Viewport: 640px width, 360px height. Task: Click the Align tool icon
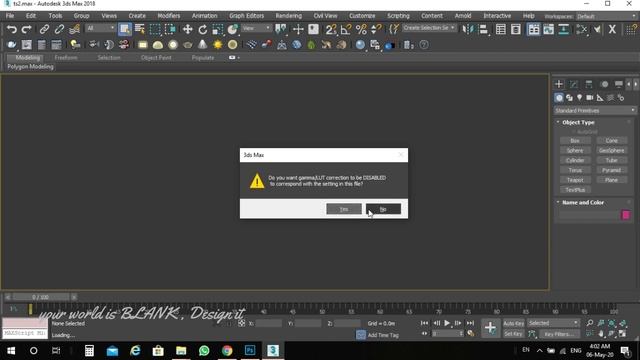point(483,29)
